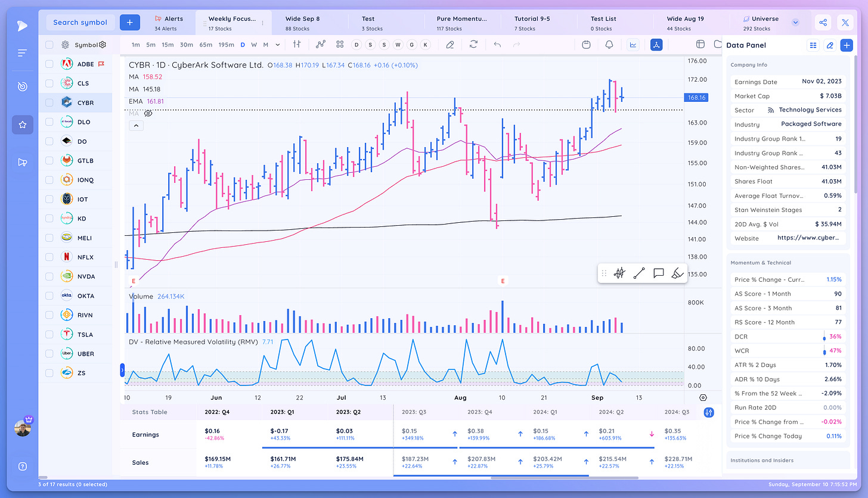The height and width of the screenshot is (498, 868).
Task: Expand the left panel blue handle arrow
Action: pos(122,370)
